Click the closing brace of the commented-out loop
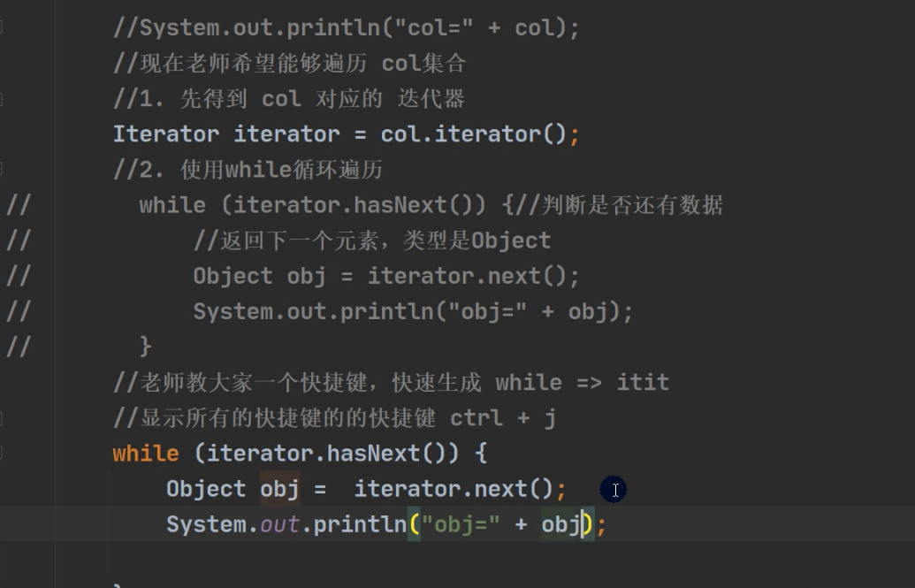Image resolution: width=915 pixels, height=588 pixels. point(146,346)
